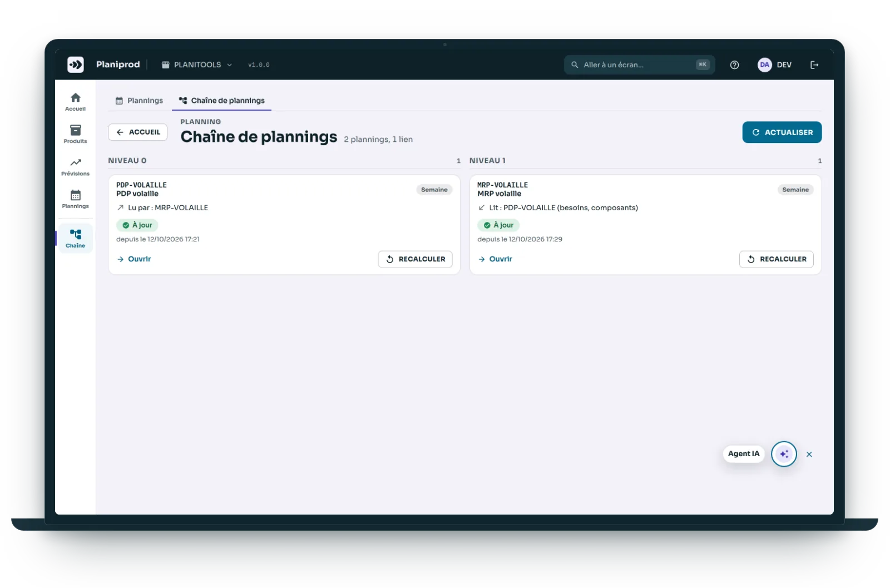This screenshot has height=588, width=890.
Task: Click RECALCULER on the MRP-VOLAILLE card
Action: [x=777, y=259]
